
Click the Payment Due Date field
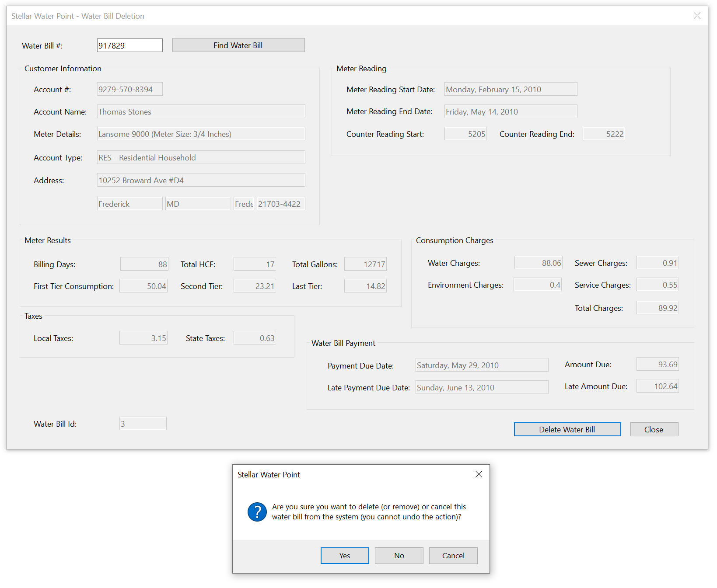(482, 365)
